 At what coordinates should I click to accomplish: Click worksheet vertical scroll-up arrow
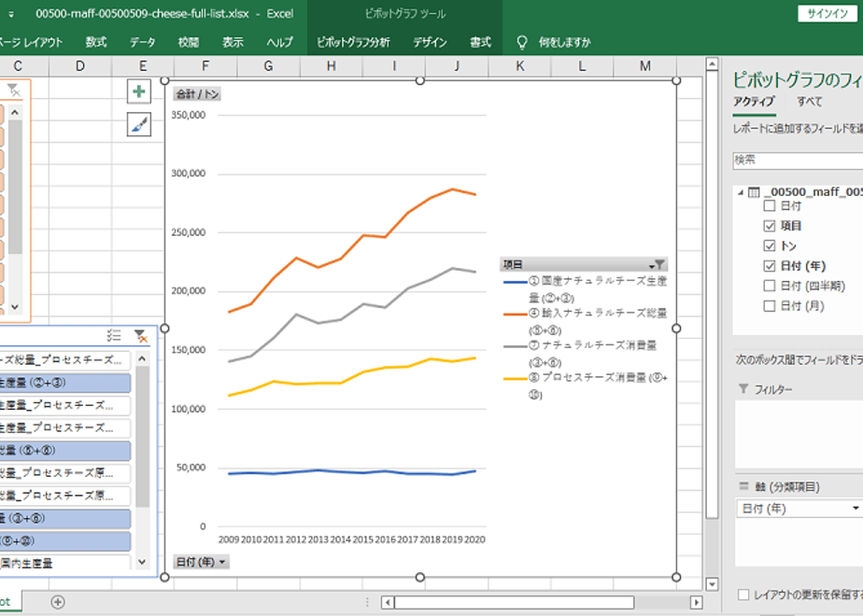712,63
